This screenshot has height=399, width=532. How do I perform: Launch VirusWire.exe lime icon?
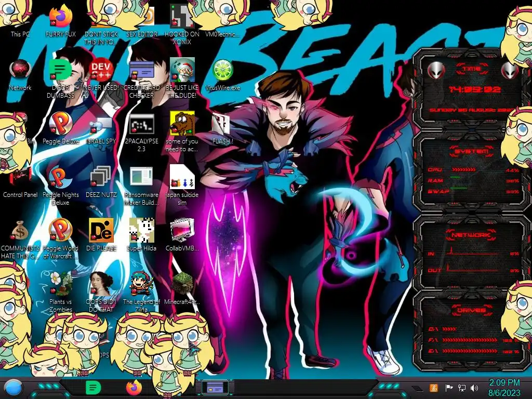pos(222,75)
